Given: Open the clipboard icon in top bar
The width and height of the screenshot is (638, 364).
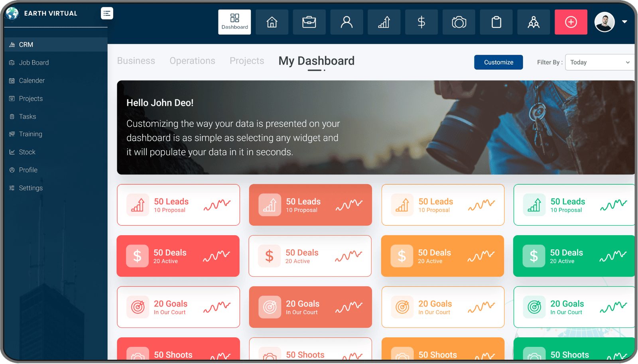Looking at the screenshot, I should click(496, 22).
